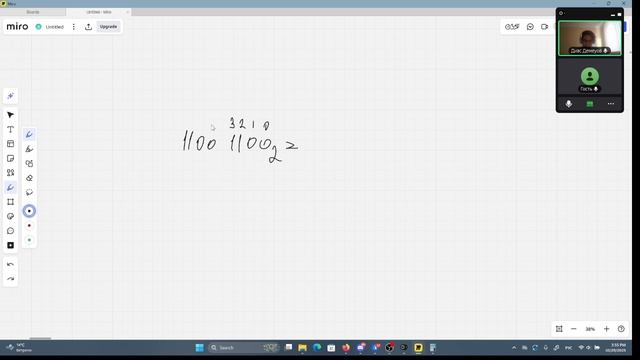Show hidden system tray icons
Image resolution: width=640 pixels, height=360 pixels.
click(x=514, y=348)
